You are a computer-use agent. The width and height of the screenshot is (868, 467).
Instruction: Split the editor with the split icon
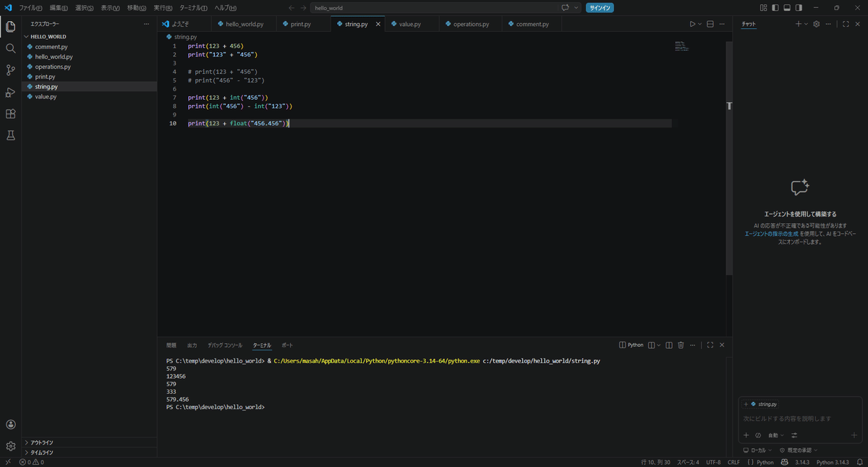coord(710,24)
